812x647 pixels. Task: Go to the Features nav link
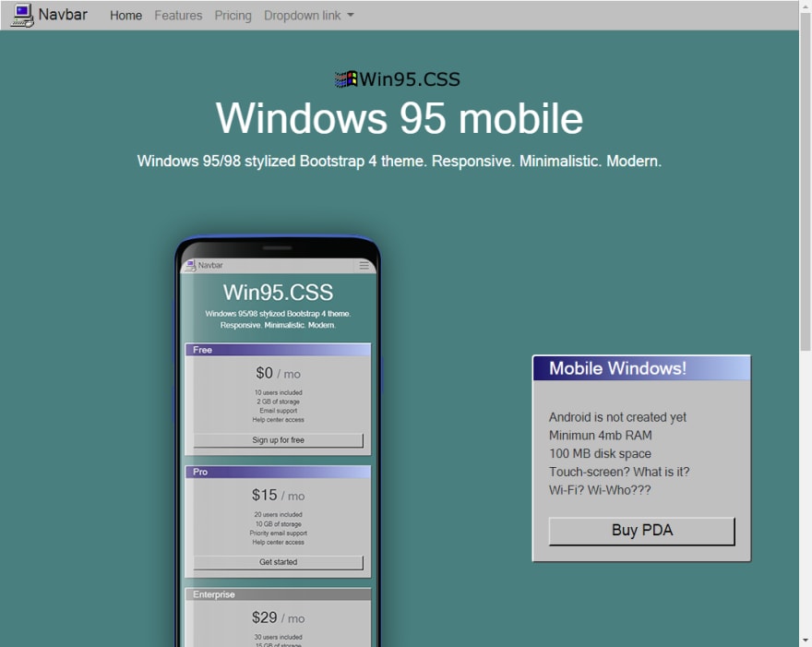178,16
